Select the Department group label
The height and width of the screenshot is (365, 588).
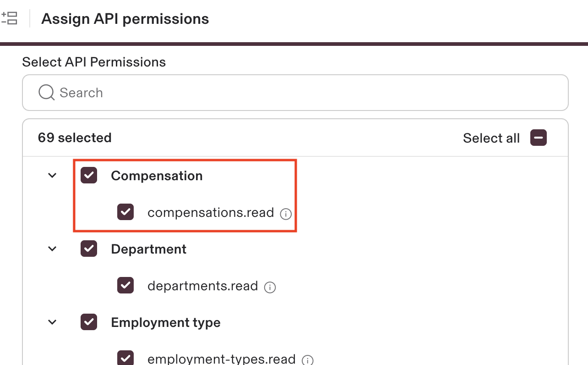[x=149, y=249]
